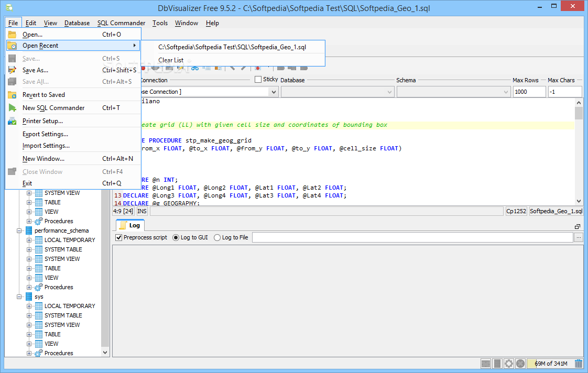Select the Log to File radio button
Image resolution: width=588 pixels, height=373 pixels.
(x=217, y=238)
